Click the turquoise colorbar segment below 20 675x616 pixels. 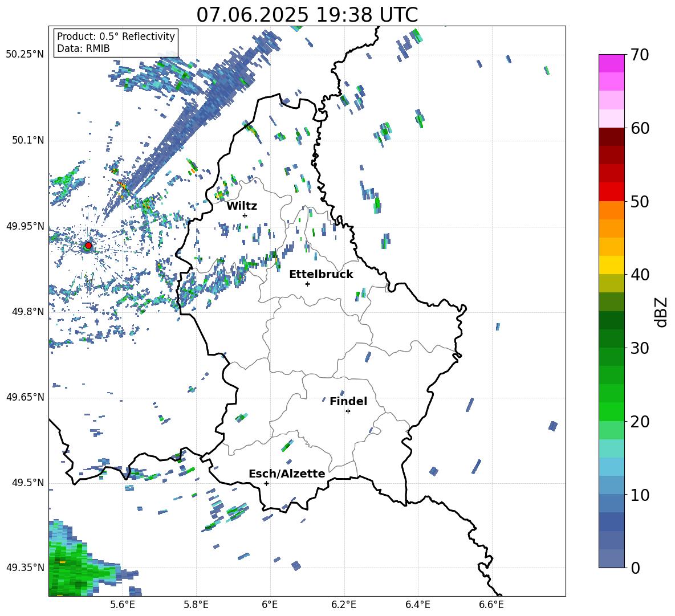(611, 448)
